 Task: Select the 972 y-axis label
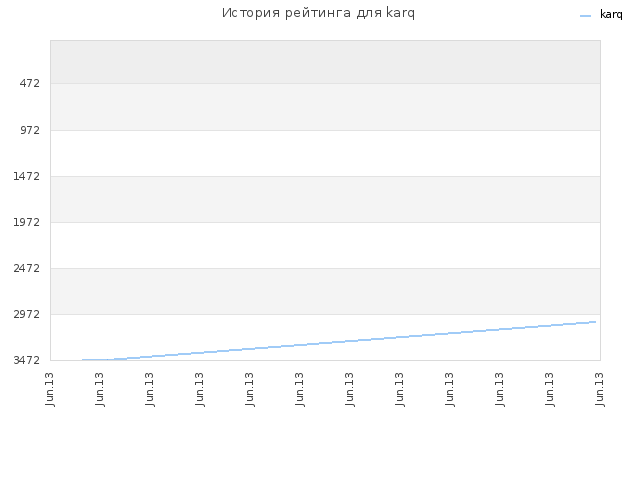(30, 130)
